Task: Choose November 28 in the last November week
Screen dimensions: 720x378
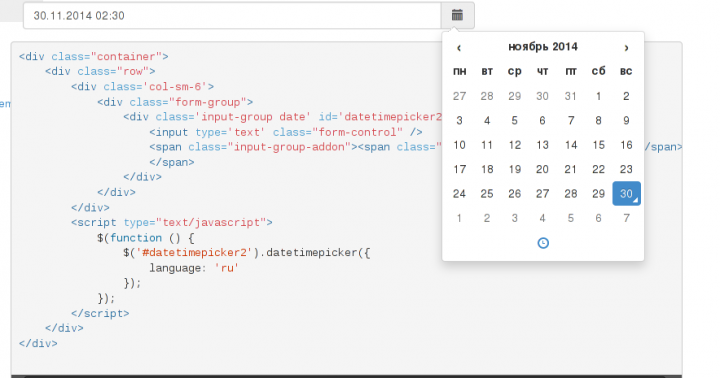Action: (571, 193)
